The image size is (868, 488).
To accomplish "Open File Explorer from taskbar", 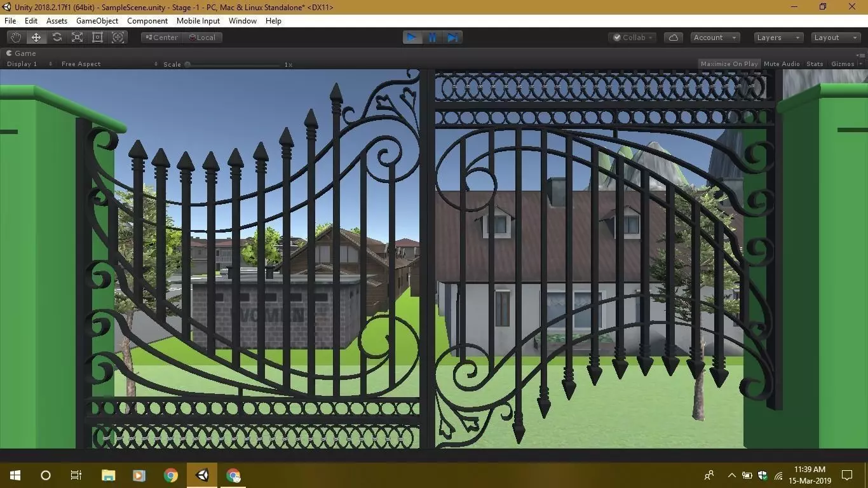I will tap(109, 475).
